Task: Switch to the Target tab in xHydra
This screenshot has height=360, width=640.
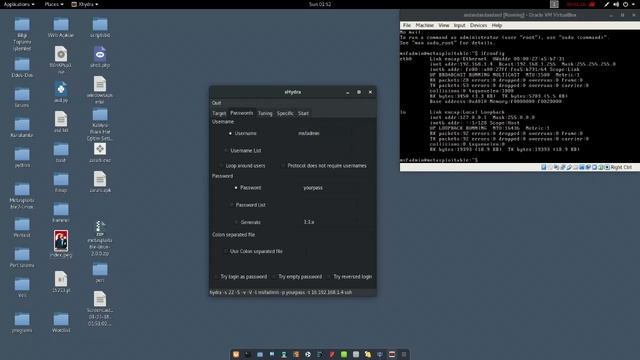Action: (219, 113)
